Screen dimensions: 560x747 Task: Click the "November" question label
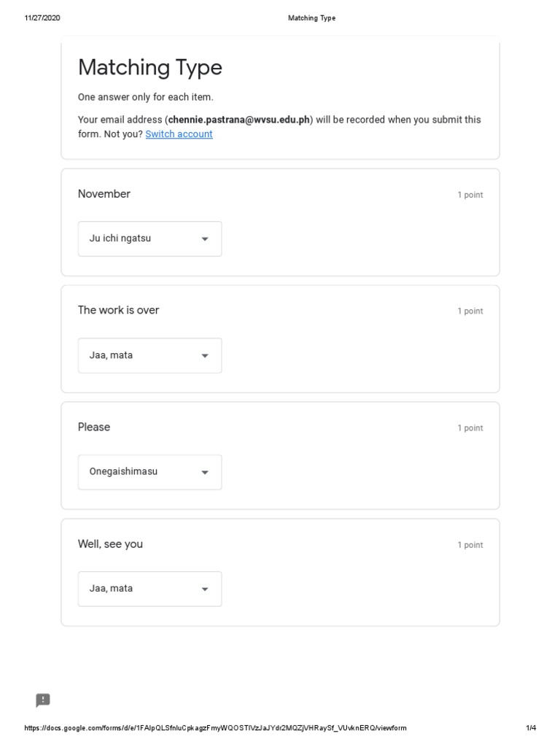coord(104,194)
